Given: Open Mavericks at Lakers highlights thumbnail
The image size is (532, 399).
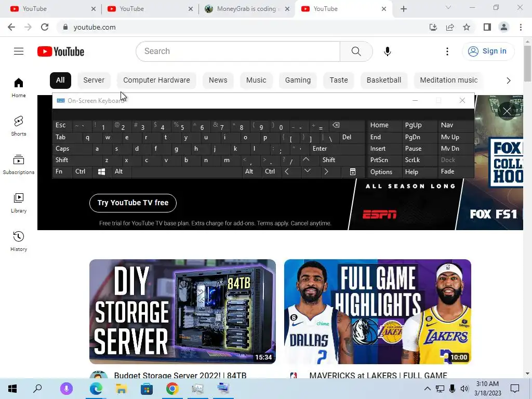Looking at the screenshot, I should [x=378, y=312].
